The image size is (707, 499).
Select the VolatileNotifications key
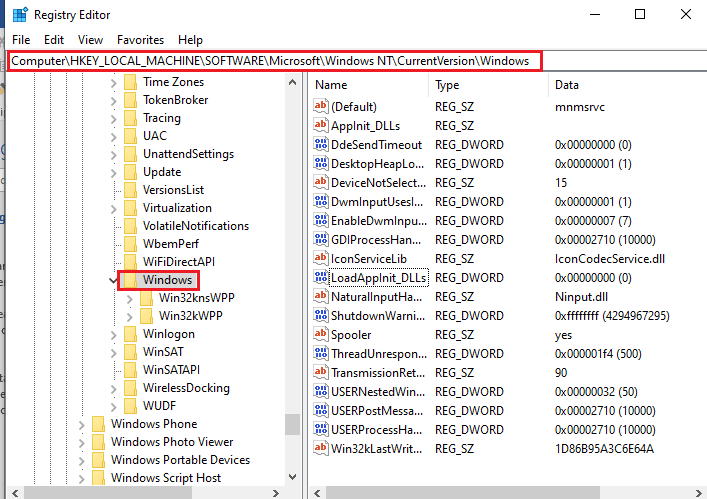196,226
